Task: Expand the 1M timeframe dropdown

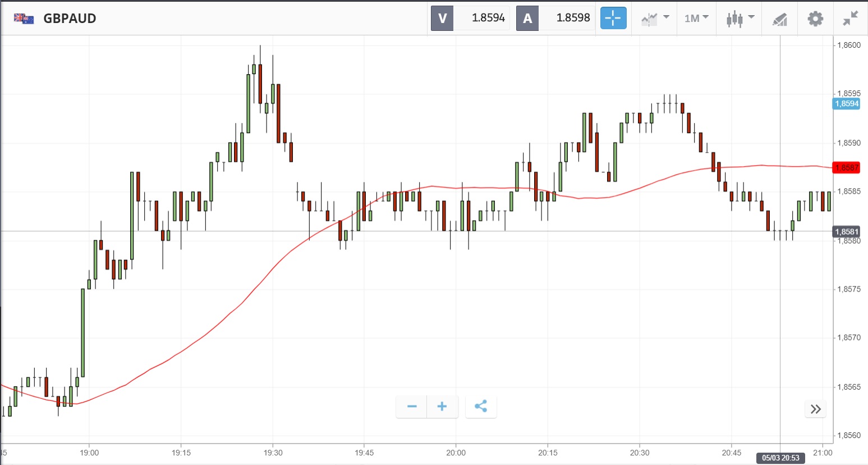Action: point(696,19)
